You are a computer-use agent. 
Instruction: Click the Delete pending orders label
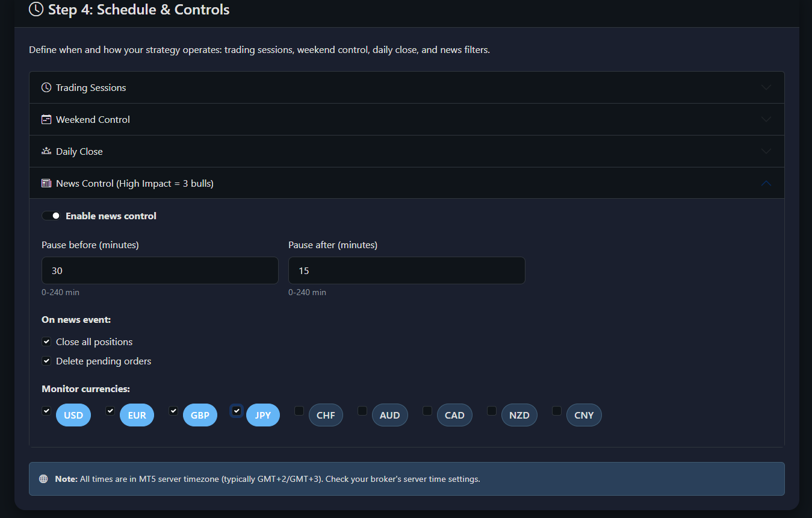[x=104, y=361]
